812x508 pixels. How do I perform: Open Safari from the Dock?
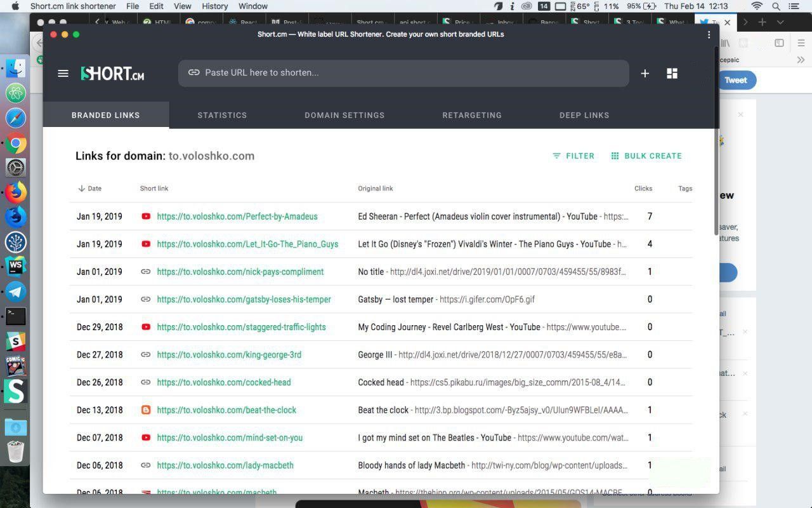[15, 117]
